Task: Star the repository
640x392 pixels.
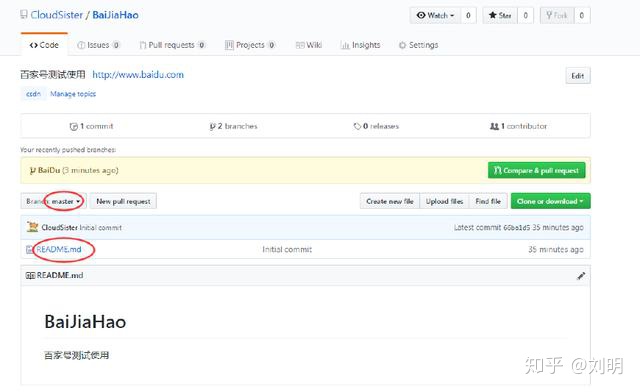Action: click(x=500, y=16)
